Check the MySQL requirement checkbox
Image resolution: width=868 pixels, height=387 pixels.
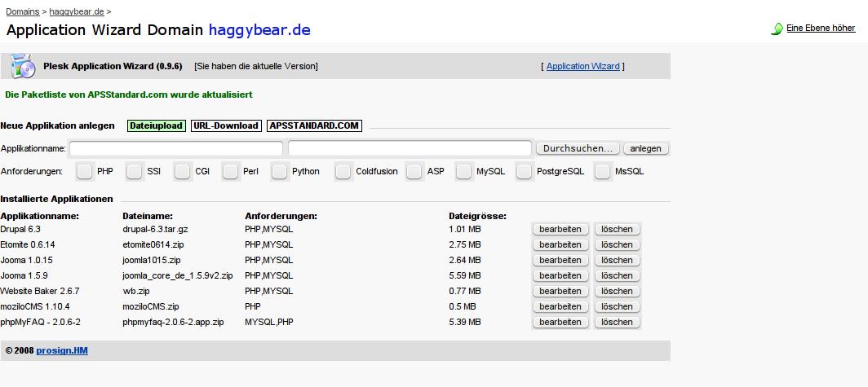tap(464, 171)
